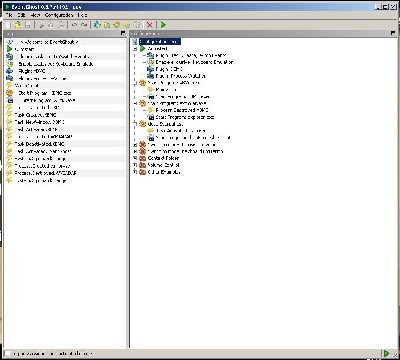Select the highlighted root node of configuration tree
The height and width of the screenshot is (360, 400).
[160, 42]
